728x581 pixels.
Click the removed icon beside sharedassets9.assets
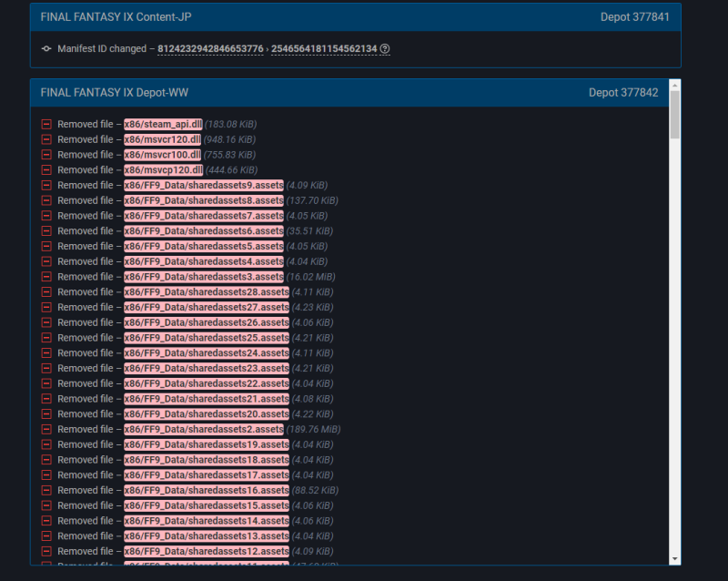pos(46,185)
